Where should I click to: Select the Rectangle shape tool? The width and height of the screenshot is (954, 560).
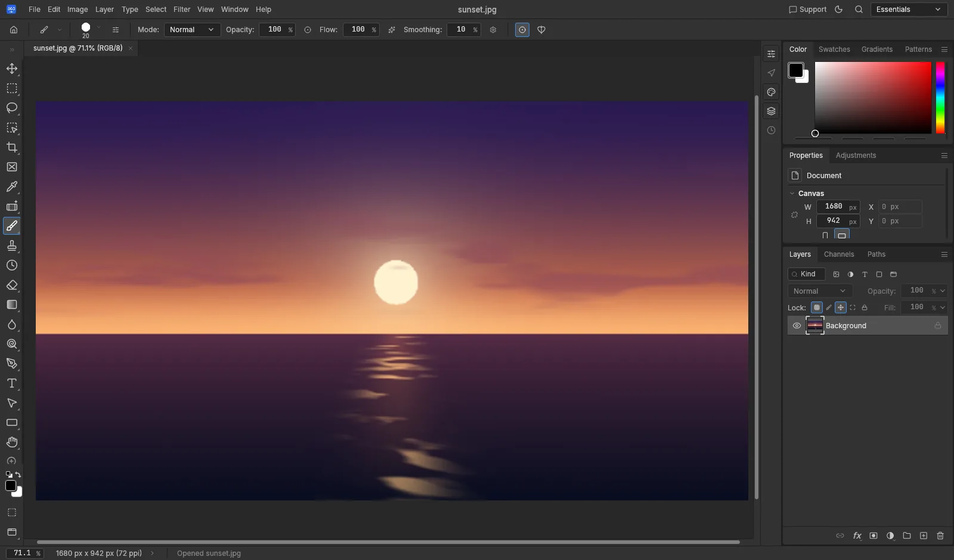[12, 422]
